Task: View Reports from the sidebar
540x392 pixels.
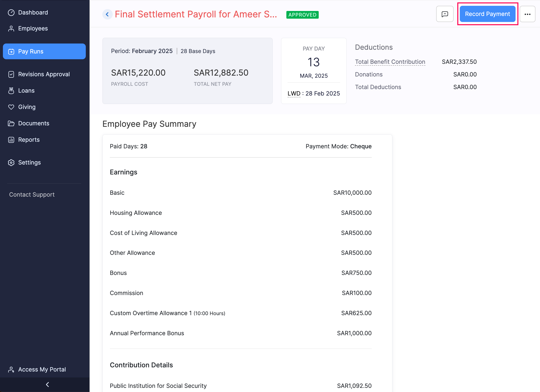Action: coord(29,139)
